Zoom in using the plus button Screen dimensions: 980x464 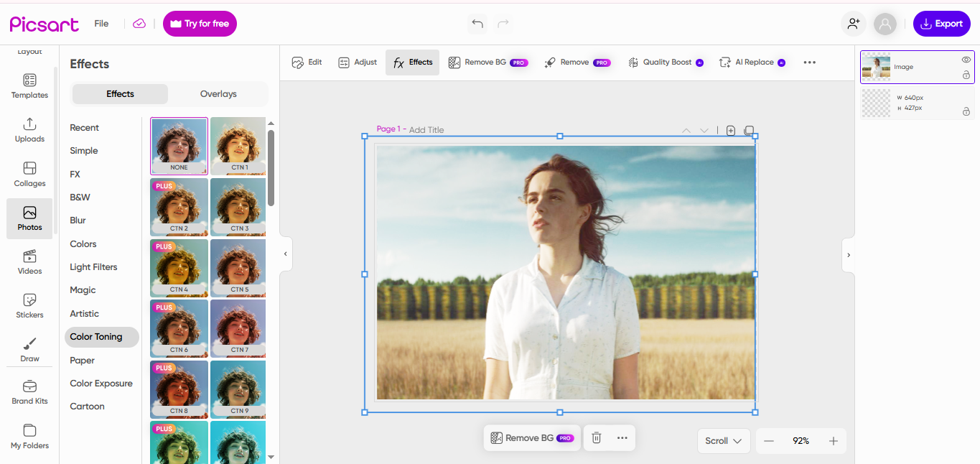[834, 441]
